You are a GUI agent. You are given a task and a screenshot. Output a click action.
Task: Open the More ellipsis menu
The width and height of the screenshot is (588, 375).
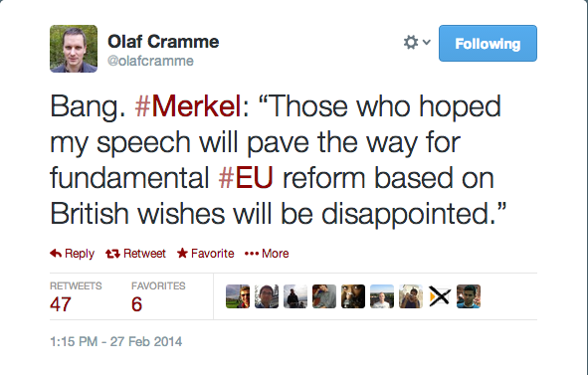(267, 254)
